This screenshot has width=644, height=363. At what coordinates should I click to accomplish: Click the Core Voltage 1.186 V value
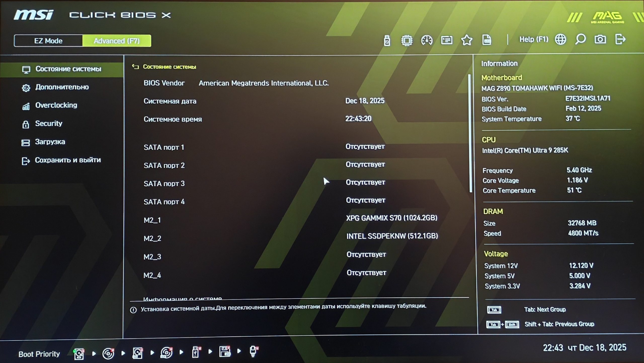577,180
